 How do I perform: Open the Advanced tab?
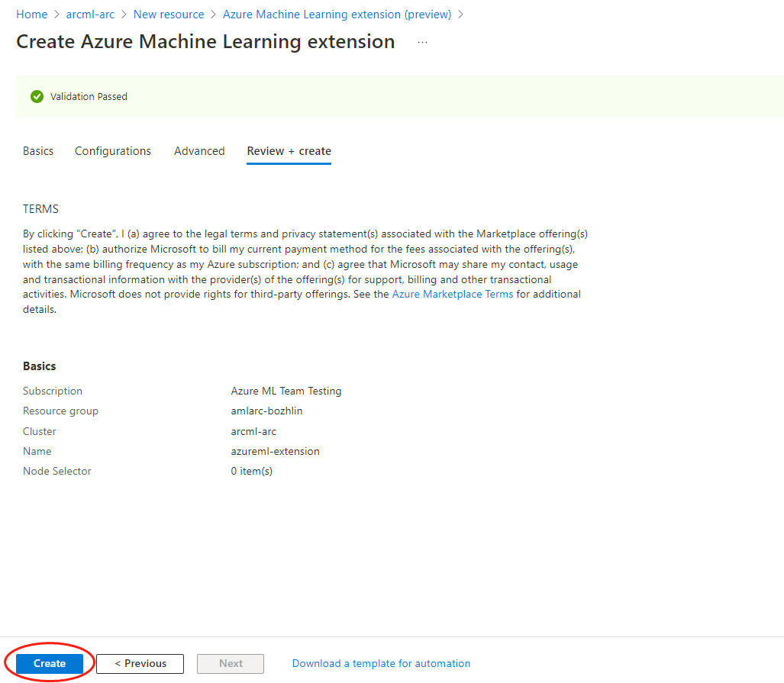(x=199, y=150)
